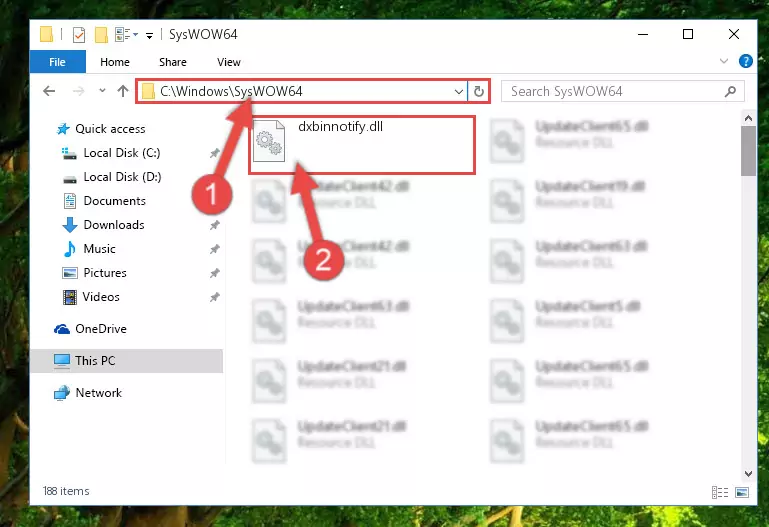Screen dimensions: 769x527
Task: Click the Forward navigation arrow
Action: (x=78, y=91)
